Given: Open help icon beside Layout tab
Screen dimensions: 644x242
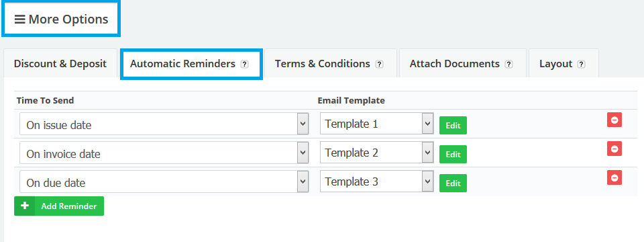Looking at the screenshot, I should tap(581, 65).
